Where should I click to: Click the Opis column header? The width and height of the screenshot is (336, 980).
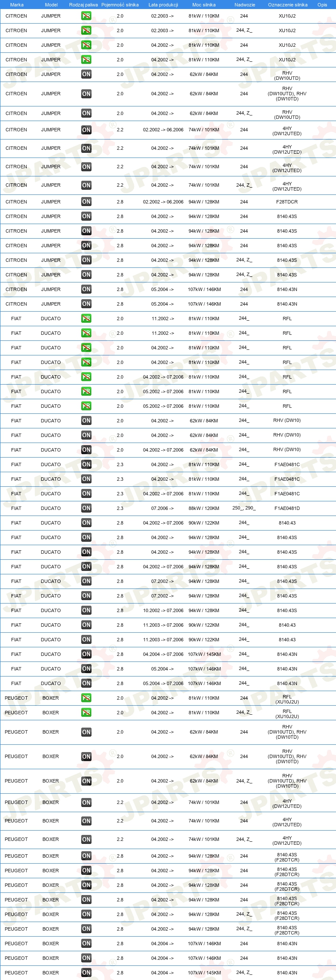(322, 5)
